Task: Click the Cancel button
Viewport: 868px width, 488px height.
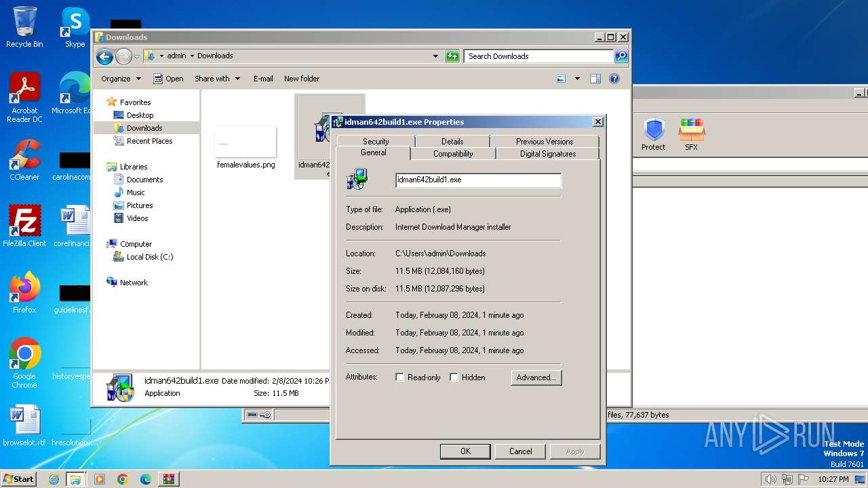Action: 521,451
